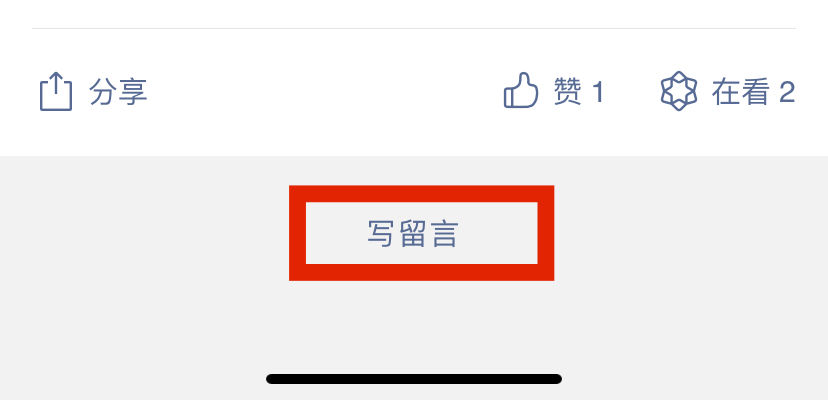Viewport: 828px width, 400px height.
Task: Click the like count number 1
Action: pos(598,92)
